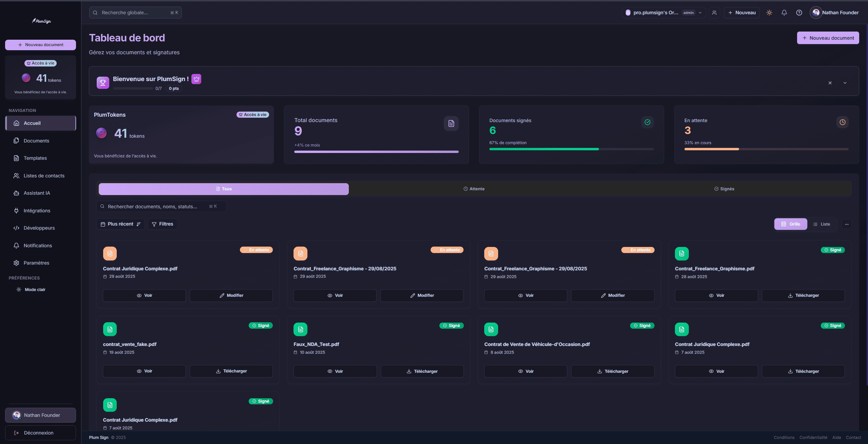Click crown icon next to Bienvenue title

196,79
